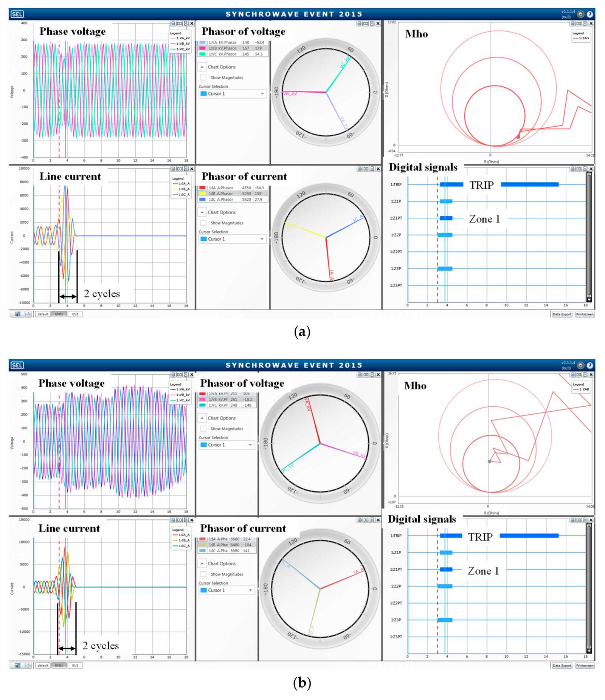
Task: Click the 1:Z3P signal label in window (b)
Action: (396, 620)
